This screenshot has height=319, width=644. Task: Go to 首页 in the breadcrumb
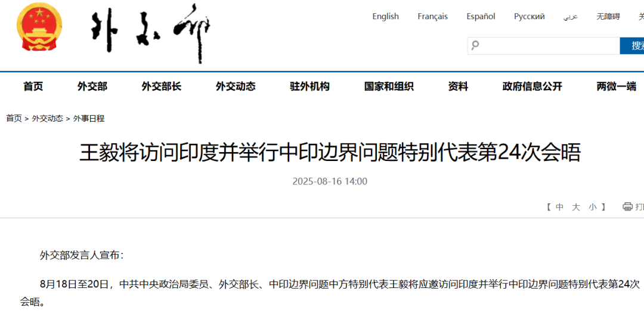tap(14, 119)
